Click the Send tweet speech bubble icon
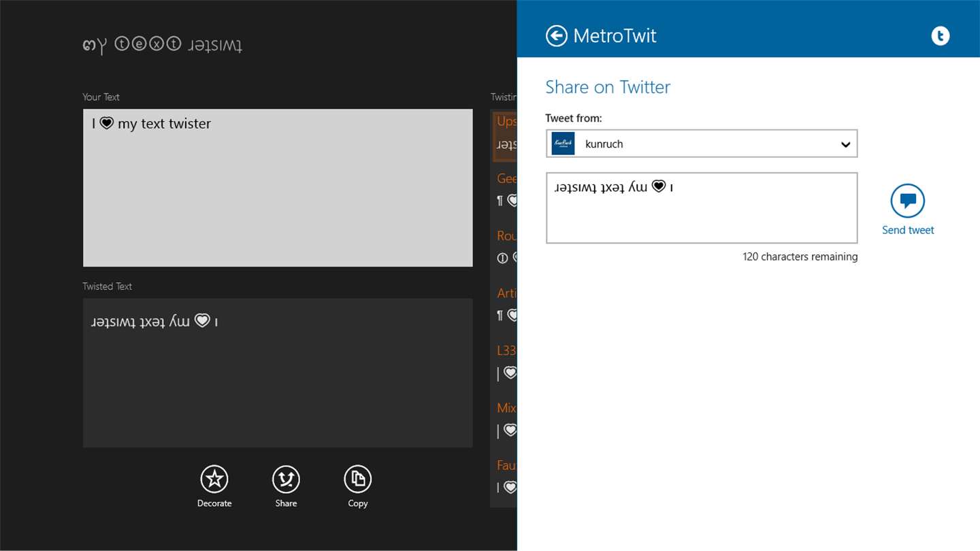 click(x=908, y=201)
